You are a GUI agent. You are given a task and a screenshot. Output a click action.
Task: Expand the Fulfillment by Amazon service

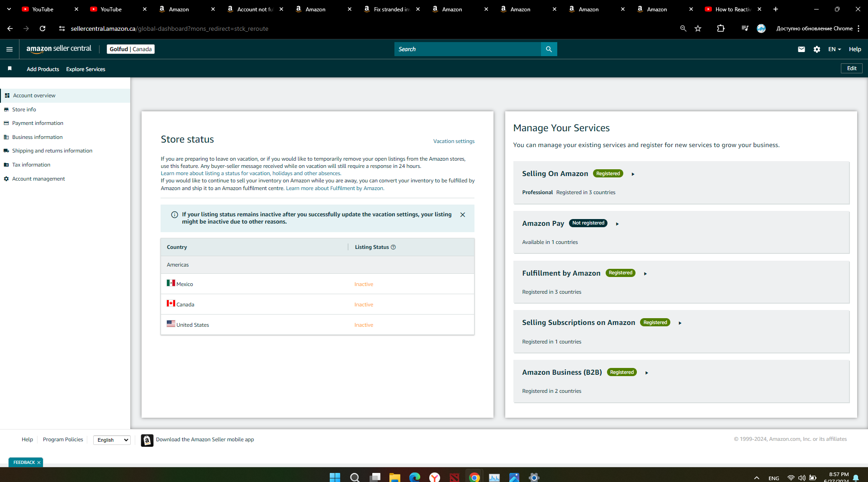(x=645, y=274)
